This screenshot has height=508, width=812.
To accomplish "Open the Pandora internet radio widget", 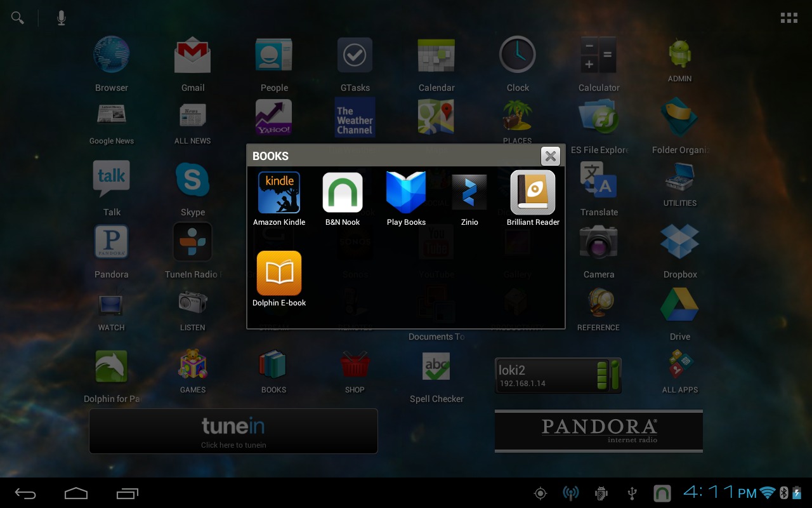I will point(599,431).
